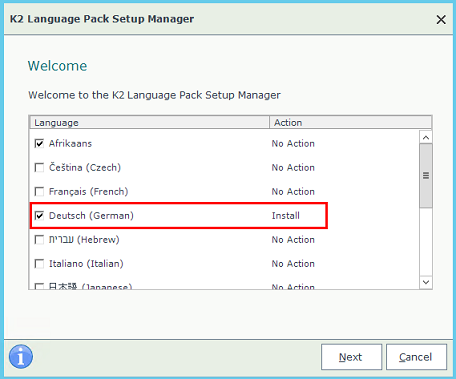Click the Language column header
The image size is (456, 379).
[x=150, y=123]
